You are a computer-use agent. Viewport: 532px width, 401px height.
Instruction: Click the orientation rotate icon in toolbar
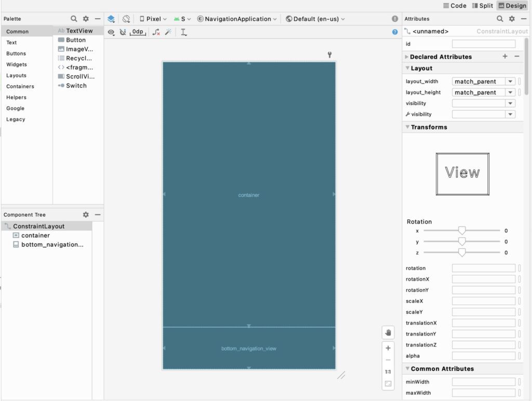[x=126, y=19]
